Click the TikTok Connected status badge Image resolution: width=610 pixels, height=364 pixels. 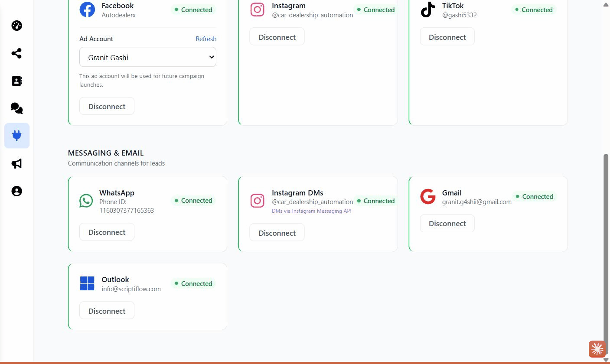click(x=534, y=10)
